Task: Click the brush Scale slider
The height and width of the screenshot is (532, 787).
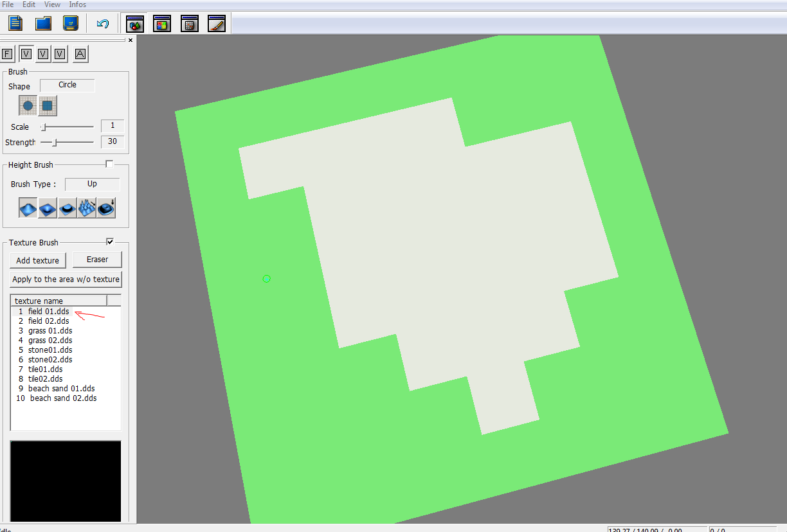Action: pos(67,127)
